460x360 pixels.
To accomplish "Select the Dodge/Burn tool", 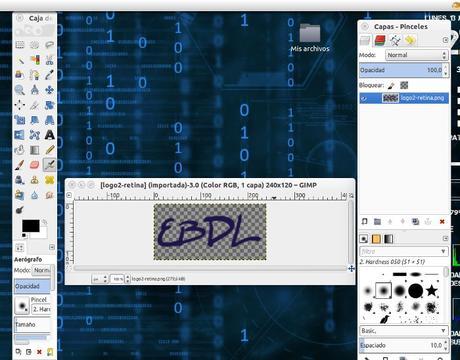I will click(20, 210).
